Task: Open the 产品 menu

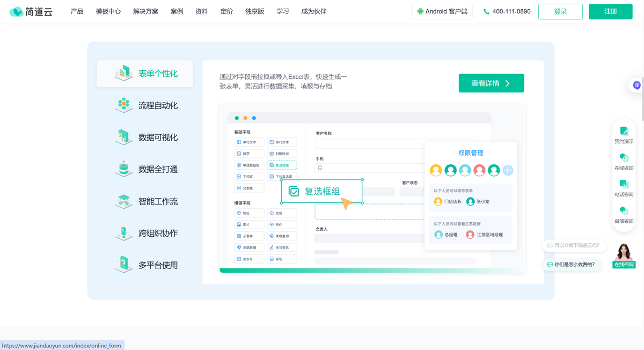Action: pyautogui.click(x=77, y=11)
